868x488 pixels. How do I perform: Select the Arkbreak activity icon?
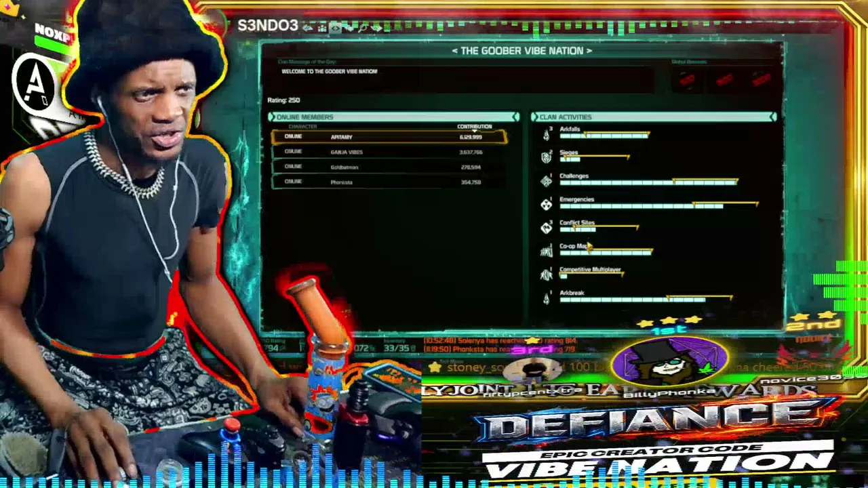tap(547, 298)
